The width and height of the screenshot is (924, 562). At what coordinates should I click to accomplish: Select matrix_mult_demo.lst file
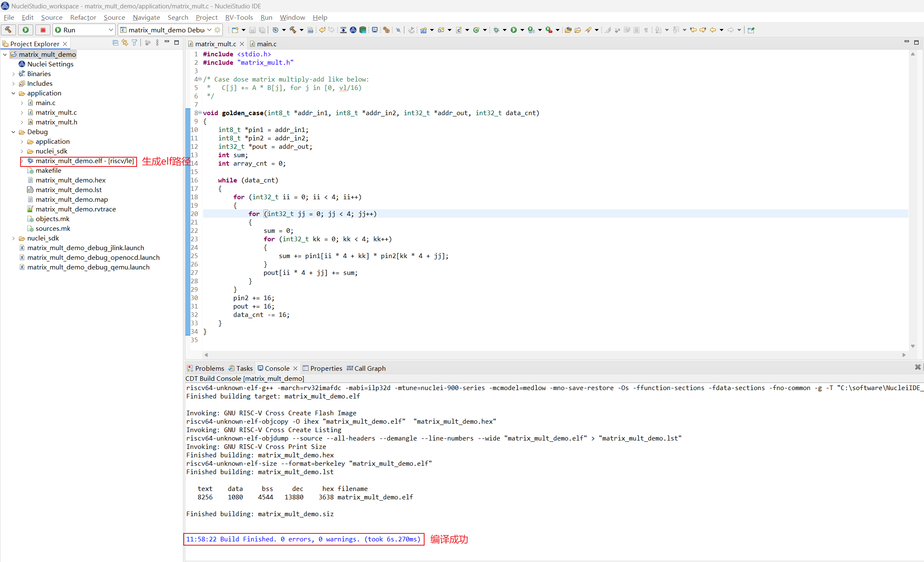click(x=64, y=190)
